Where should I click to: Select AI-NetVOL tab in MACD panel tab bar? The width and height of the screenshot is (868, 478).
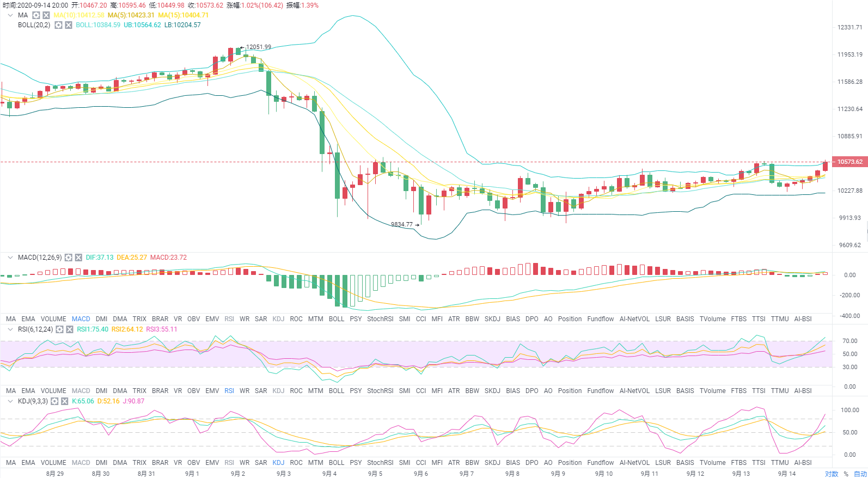tap(634, 319)
